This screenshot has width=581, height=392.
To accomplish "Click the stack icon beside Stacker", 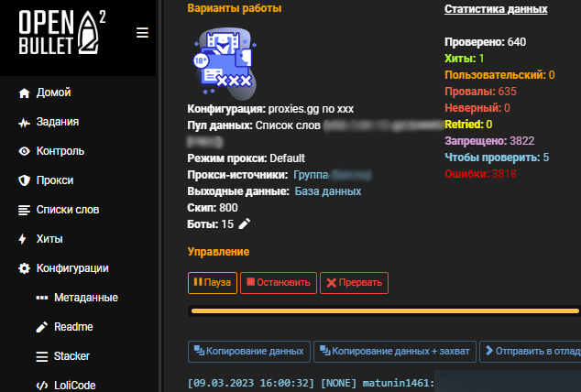I will point(42,356).
